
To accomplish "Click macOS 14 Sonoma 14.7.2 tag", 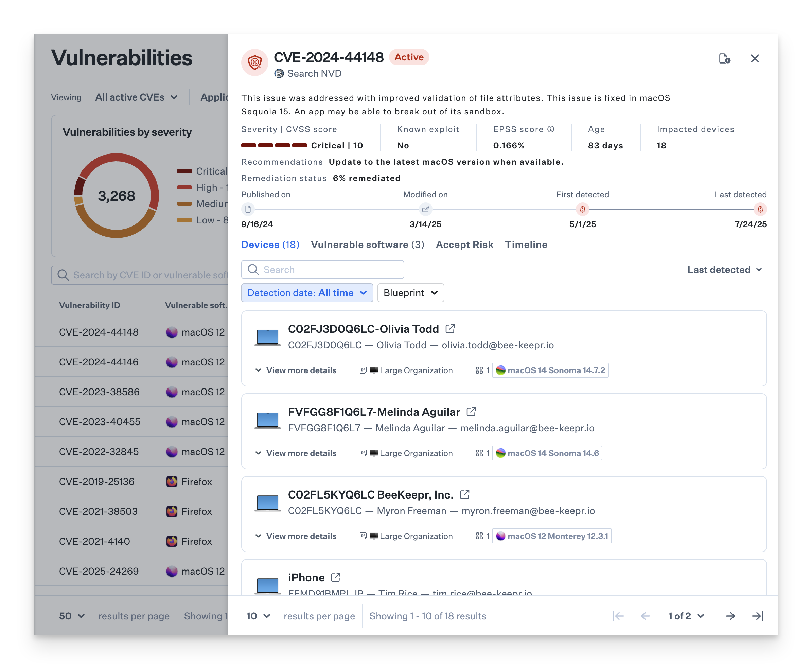I will [x=550, y=370].
